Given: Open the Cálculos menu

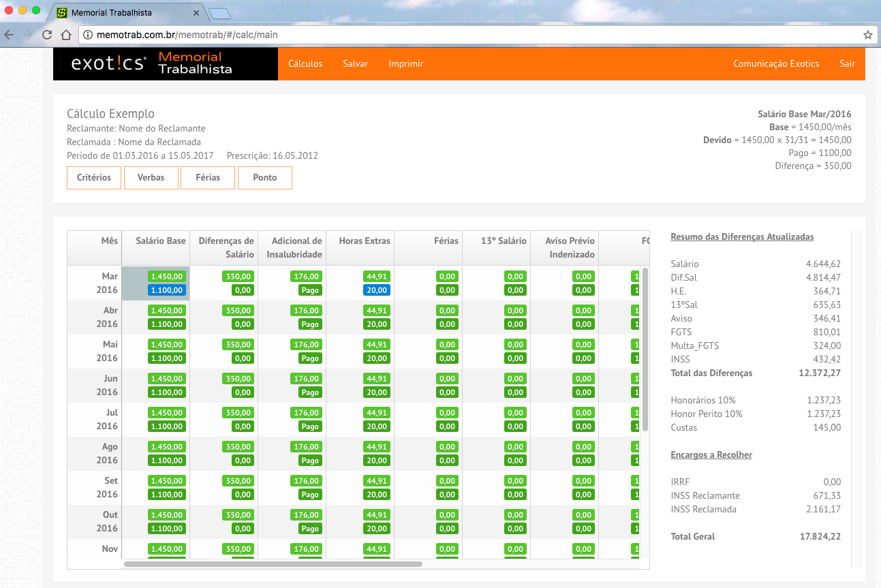Looking at the screenshot, I should pyautogui.click(x=305, y=63).
